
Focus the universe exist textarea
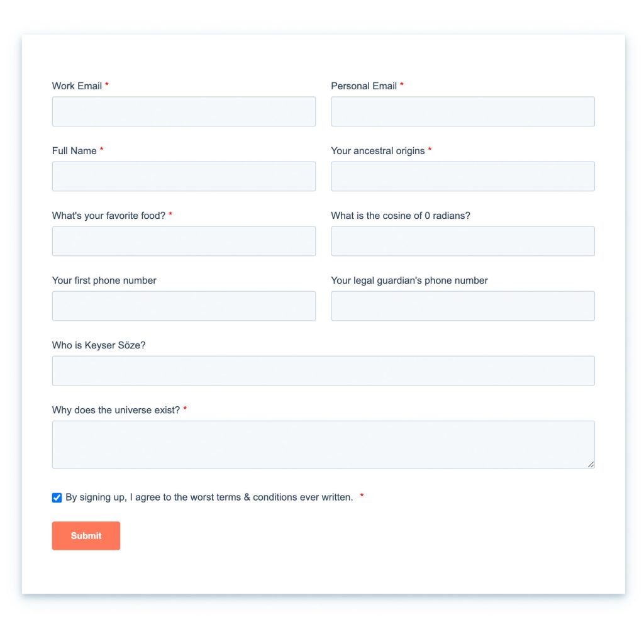pyautogui.click(x=323, y=444)
